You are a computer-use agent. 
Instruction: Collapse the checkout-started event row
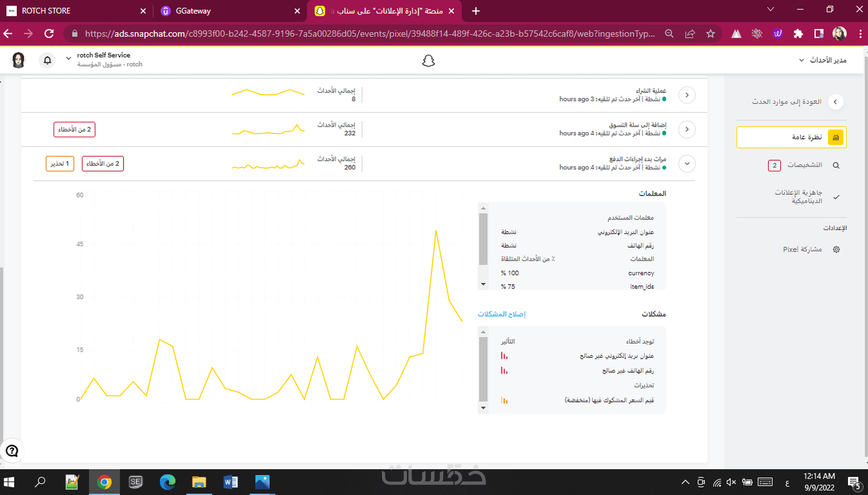click(x=687, y=164)
